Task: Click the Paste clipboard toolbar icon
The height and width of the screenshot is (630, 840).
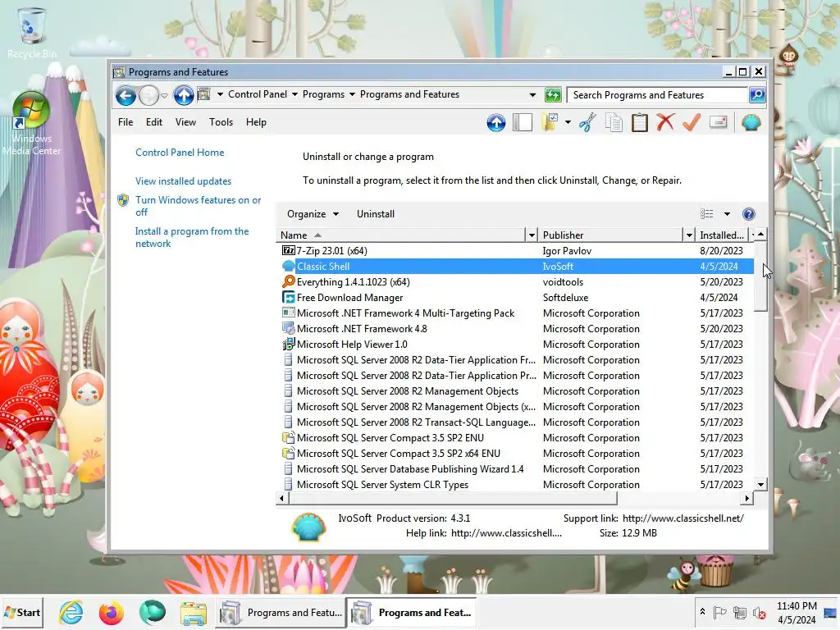Action: tap(639, 123)
